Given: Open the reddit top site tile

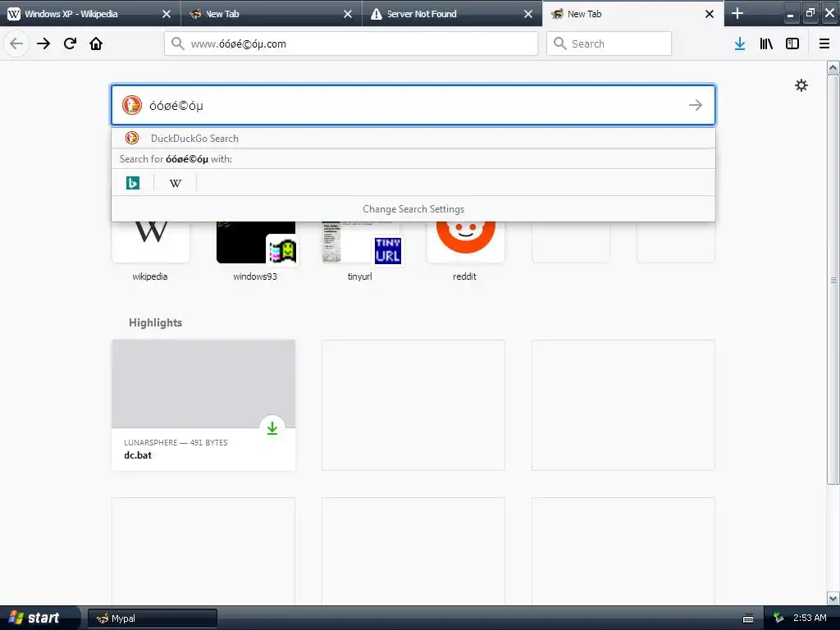Looking at the screenshot, I should click(466, 252).
